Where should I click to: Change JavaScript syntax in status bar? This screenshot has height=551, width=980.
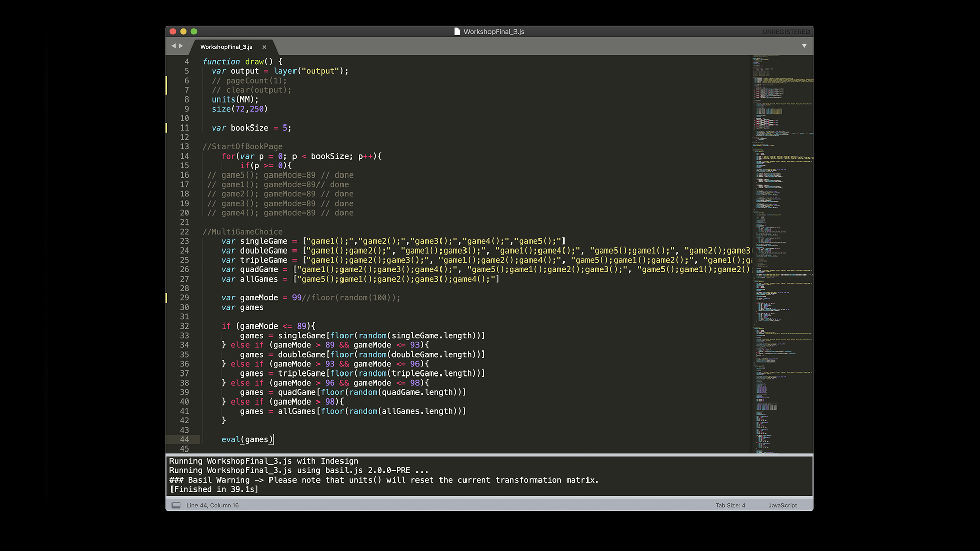782,505
